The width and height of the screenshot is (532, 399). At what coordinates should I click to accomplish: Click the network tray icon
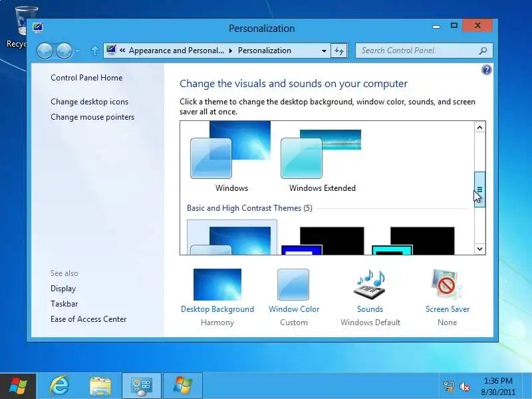point(448,386)
